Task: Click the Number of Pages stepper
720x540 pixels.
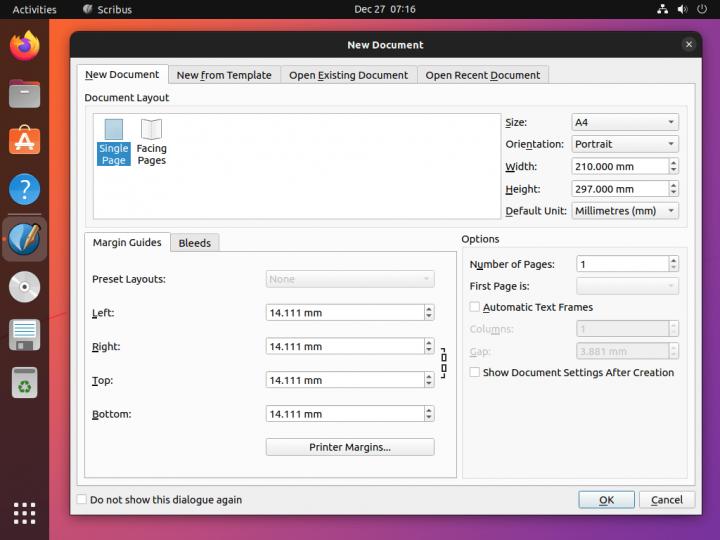Action: [x=673, y=264]
